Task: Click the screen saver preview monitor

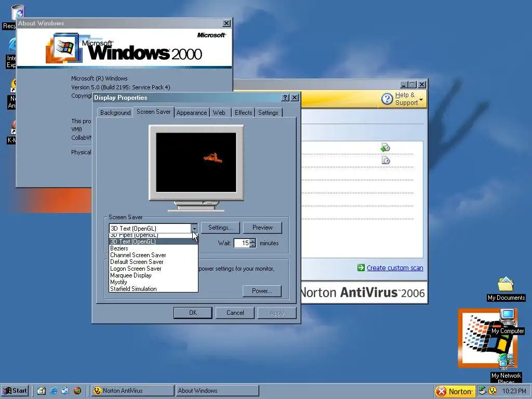Action: coord(196,163)
